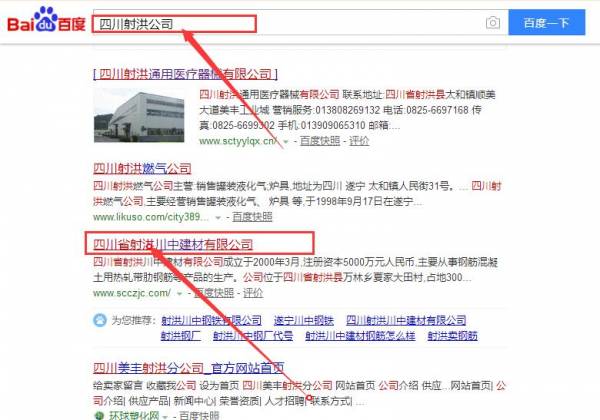
Task: Click the globe icon next to 环球塑化网
Action: tap(99, 415)
